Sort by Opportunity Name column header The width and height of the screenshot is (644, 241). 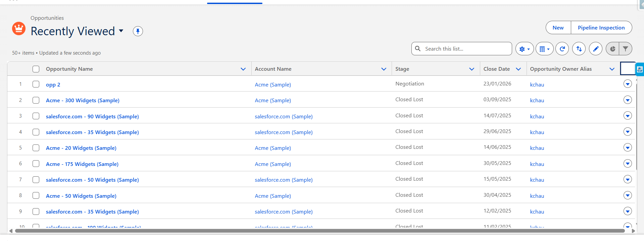click(69, 69)
